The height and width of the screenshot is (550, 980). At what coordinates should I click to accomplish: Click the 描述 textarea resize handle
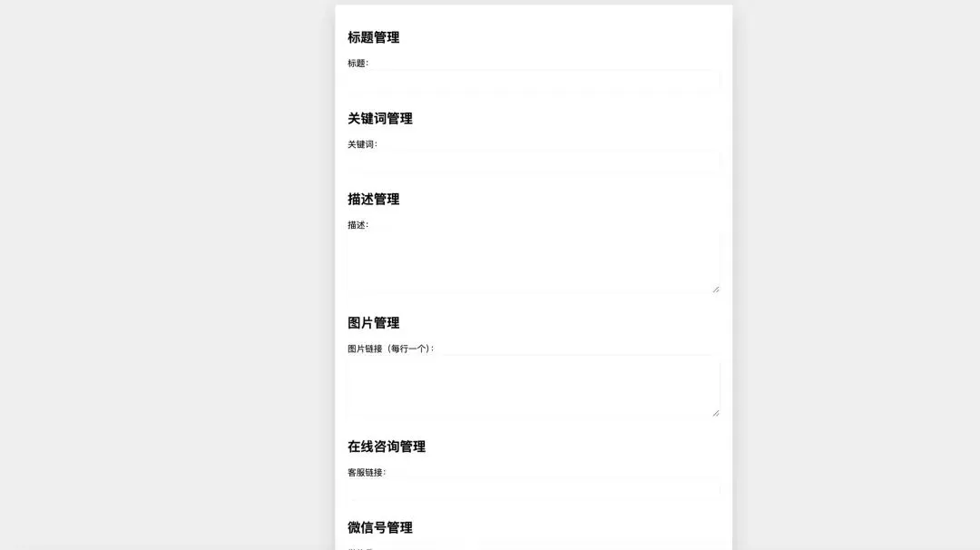point(716,290)
